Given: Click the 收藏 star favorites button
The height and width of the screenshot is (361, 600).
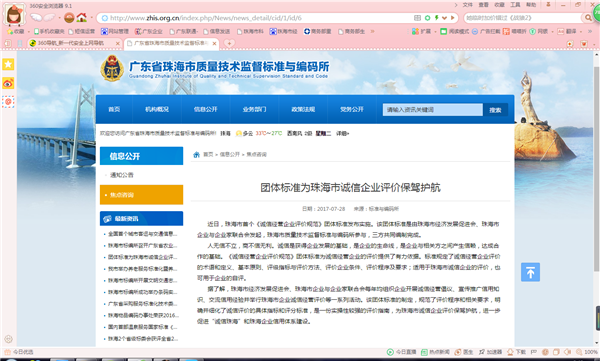Looking at the screenshot, I should tap(16, 31).
